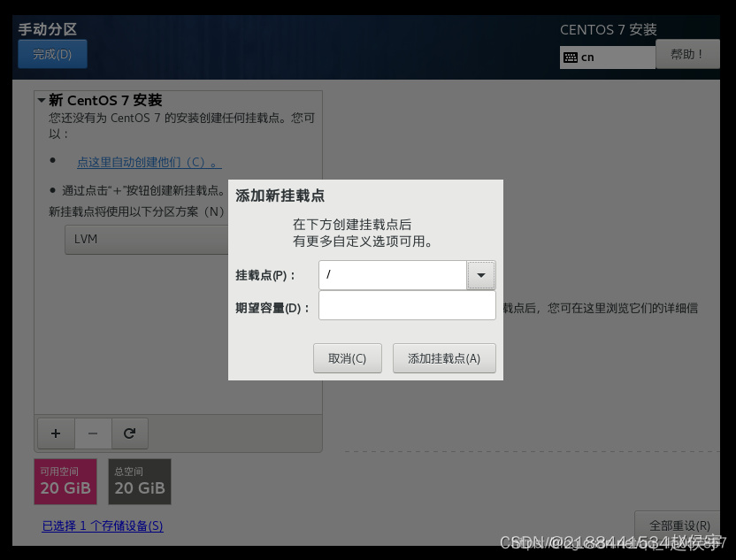Click the keyboard layout icon next to cn
Screen dimensions: 736x560
571,58
